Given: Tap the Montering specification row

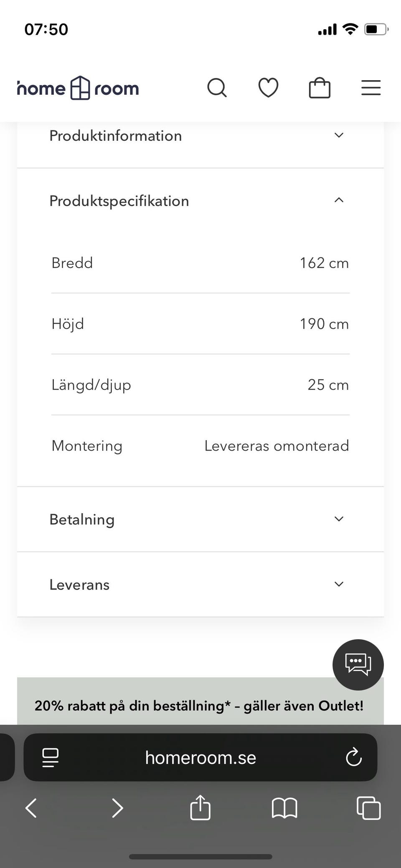Looking at the screenshot, I should [x=200, y=445].
